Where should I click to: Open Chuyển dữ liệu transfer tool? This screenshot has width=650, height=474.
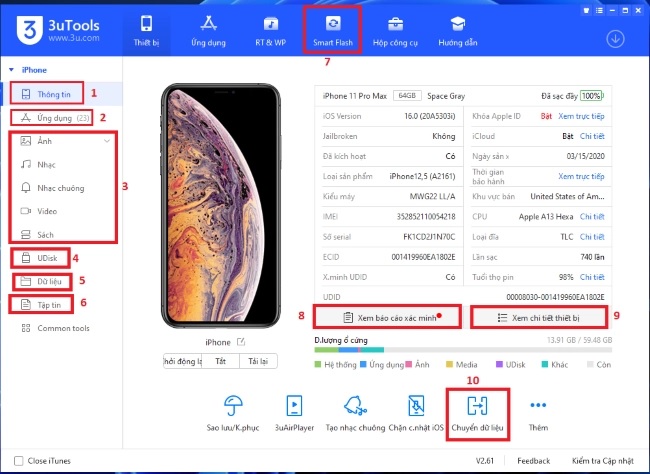coord(477,413)
